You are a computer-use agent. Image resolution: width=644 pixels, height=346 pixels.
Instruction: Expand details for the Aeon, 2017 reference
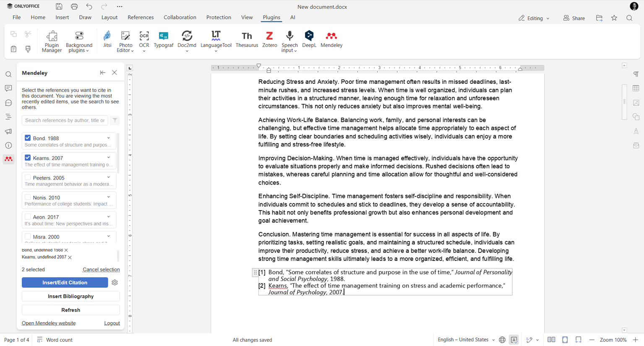pyautogui.click(x=109, y=217)
